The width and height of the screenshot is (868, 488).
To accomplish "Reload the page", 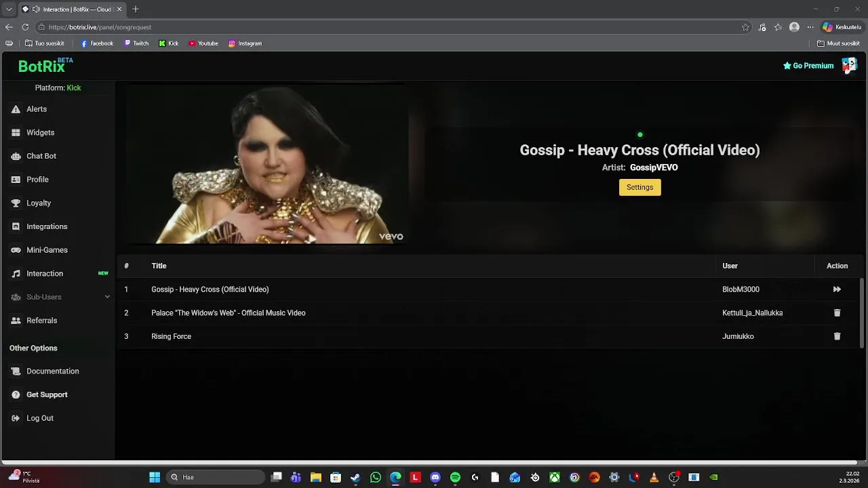I will (x=25, y=27).
